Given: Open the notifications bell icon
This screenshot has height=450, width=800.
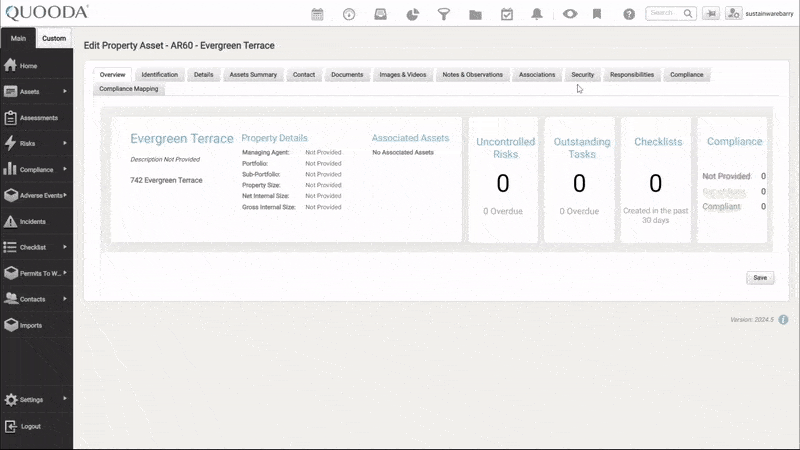Looking at the screenshot, I should (x=537, y=14).
